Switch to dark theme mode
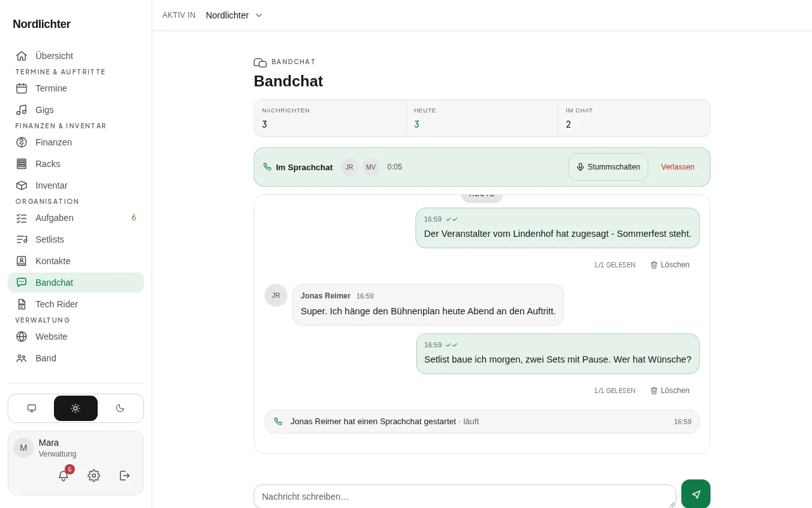Image resolution: width=812 pixels, height=508 pixels. point(120,408)
